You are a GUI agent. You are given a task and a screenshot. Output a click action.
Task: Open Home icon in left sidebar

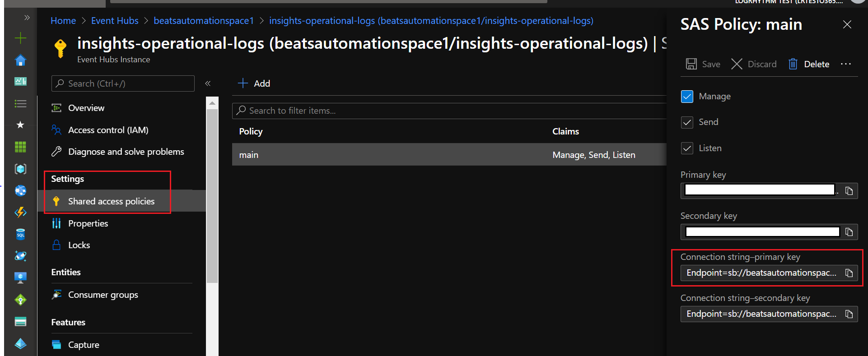[20, 60]
